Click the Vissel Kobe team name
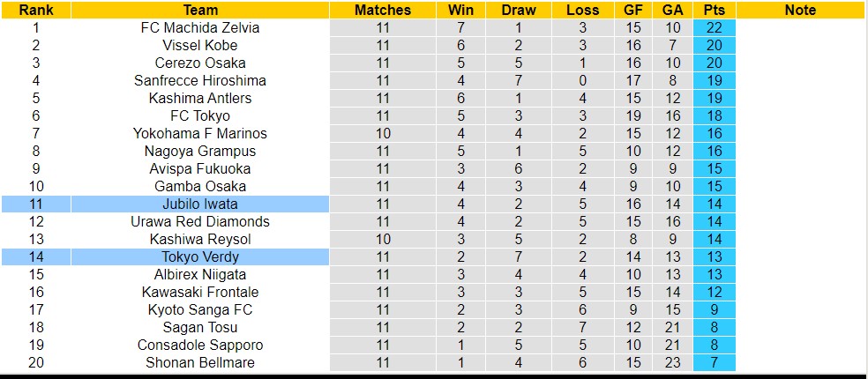 [200, 45]
